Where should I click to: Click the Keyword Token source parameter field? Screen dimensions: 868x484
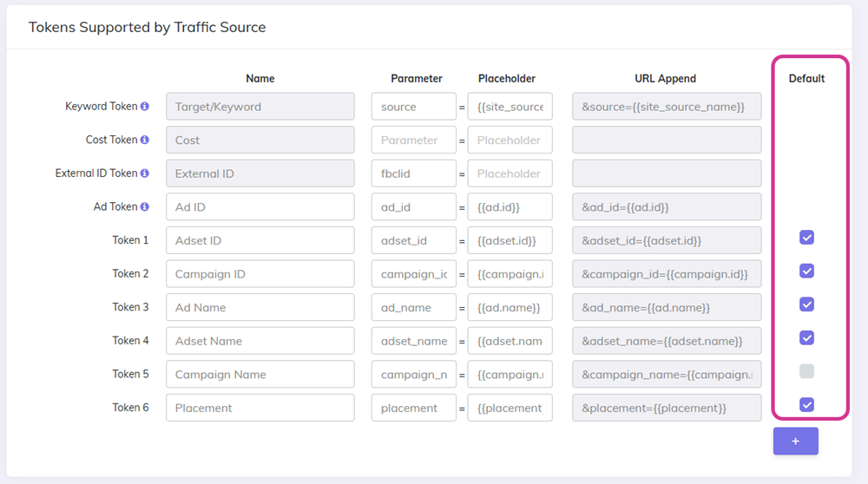[413, 107]
